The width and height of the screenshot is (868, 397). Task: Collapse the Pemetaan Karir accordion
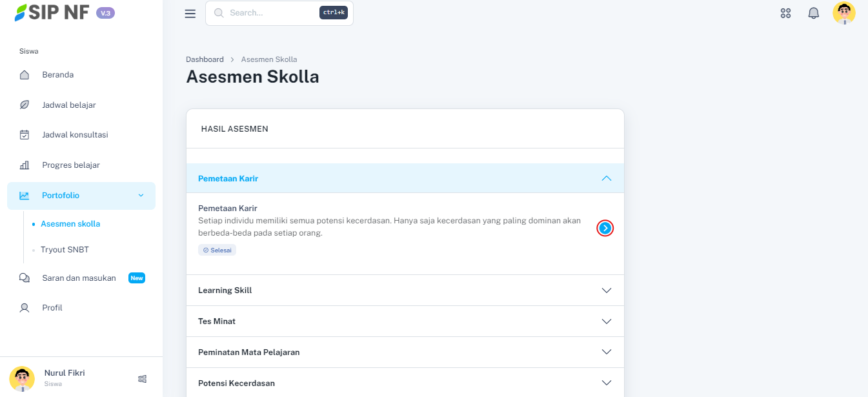tap(606, 178)
